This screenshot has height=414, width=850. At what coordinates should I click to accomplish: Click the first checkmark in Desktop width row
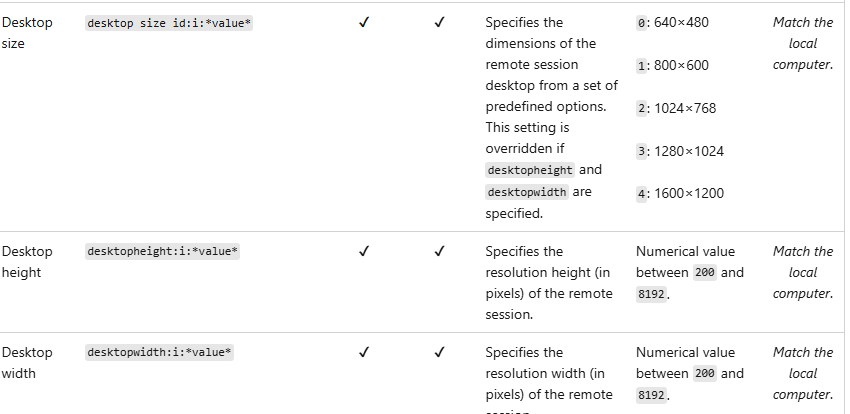coord(364,353)
